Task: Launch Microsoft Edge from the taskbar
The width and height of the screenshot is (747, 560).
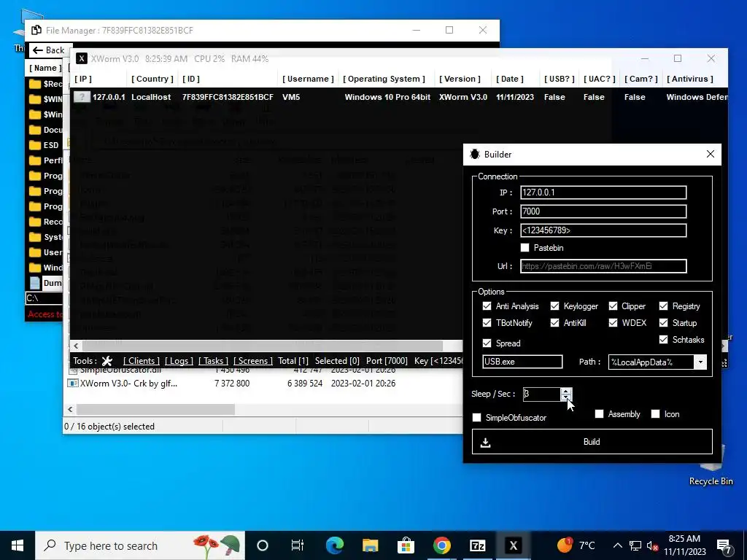Action: pos(334,545)
